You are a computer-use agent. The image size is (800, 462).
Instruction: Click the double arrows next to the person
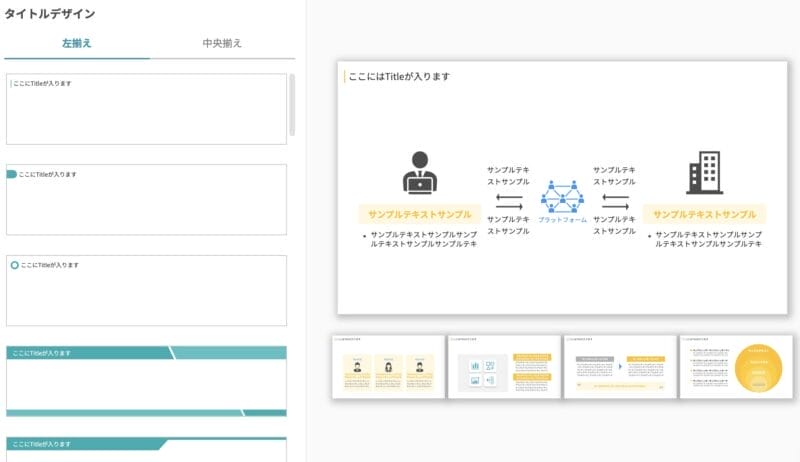coord(509,202)
